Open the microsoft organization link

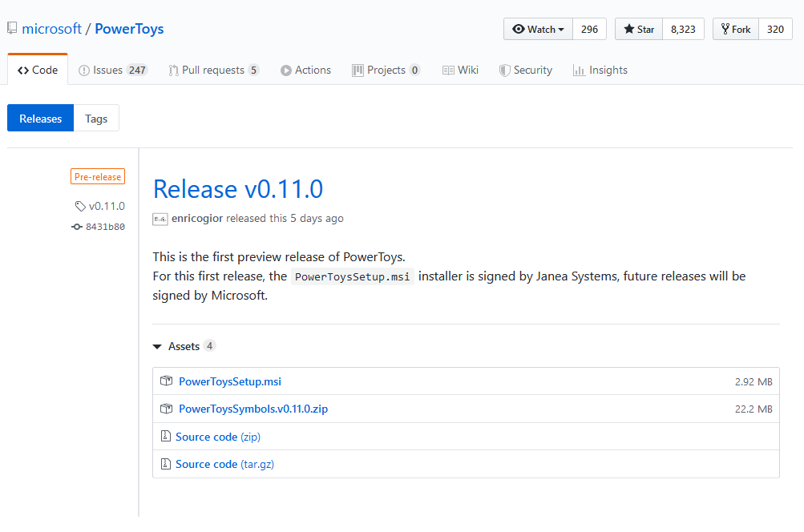(51, 29)
